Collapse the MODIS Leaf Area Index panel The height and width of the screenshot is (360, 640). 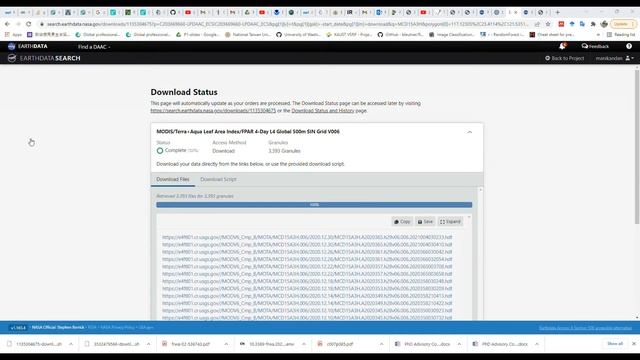tap(469, 132)
